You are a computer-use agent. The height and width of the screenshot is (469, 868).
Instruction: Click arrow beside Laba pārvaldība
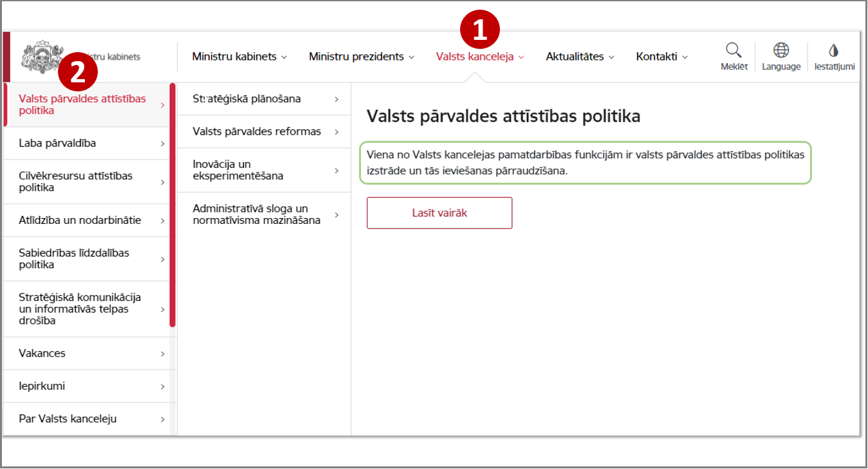[x=162, y=143]
